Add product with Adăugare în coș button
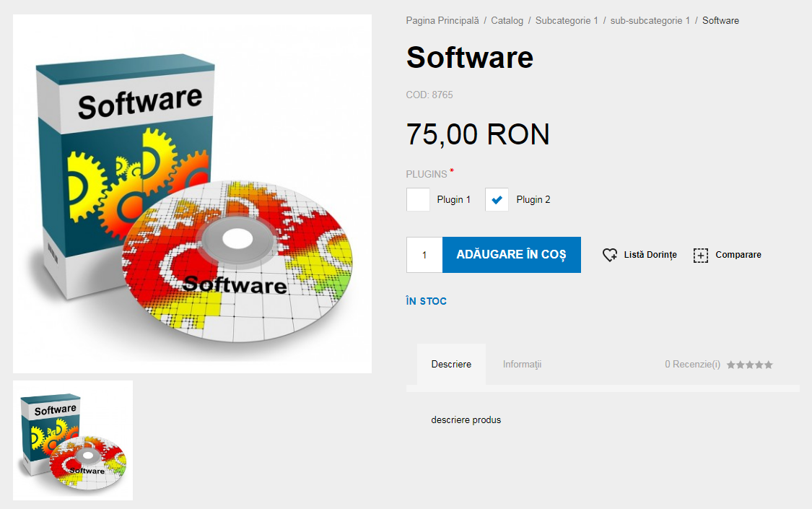The width and height of the screenshot is (812, 509). point(512,255)
